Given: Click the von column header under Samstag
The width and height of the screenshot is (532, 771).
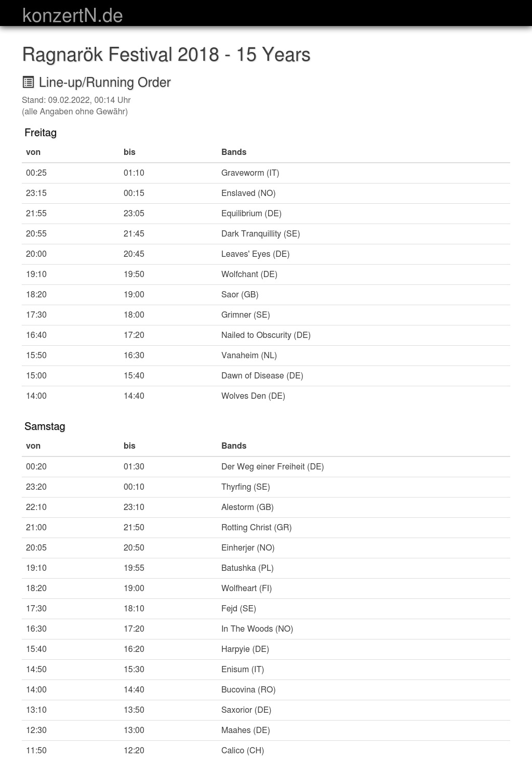Looking at the screenshot, I should [33, 446].
